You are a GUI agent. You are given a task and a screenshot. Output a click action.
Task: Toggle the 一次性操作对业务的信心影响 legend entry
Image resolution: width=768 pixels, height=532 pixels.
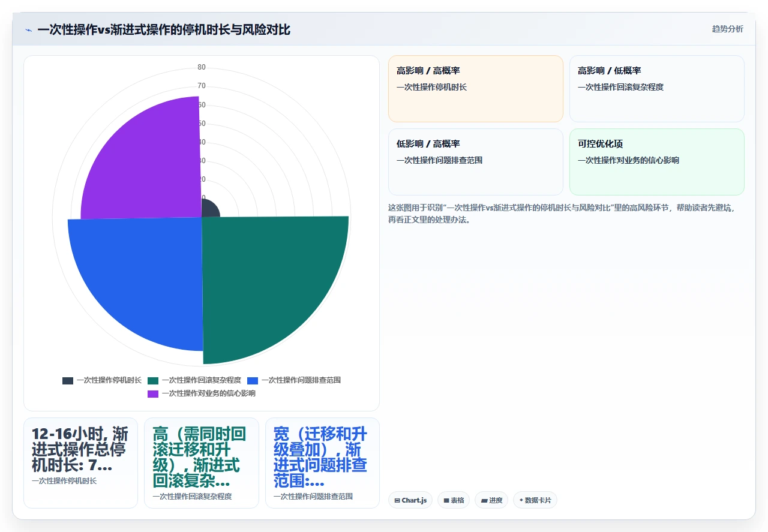[x=202, y=393]
